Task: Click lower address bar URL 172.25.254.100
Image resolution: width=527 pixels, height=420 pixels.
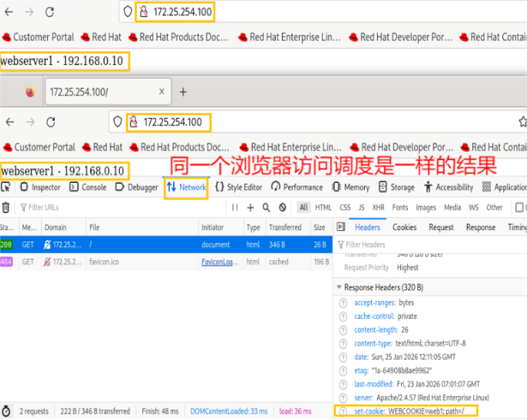Action: (173, 122)
